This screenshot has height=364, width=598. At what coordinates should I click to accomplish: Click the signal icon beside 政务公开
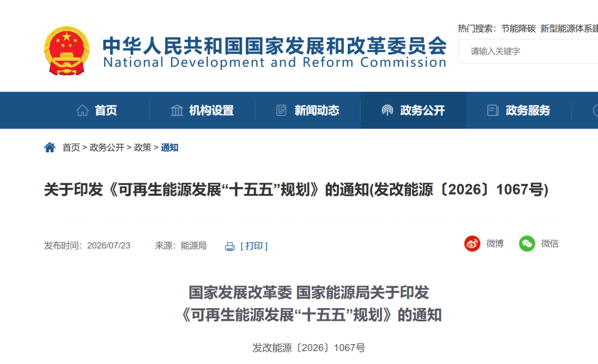pos(387,111)
